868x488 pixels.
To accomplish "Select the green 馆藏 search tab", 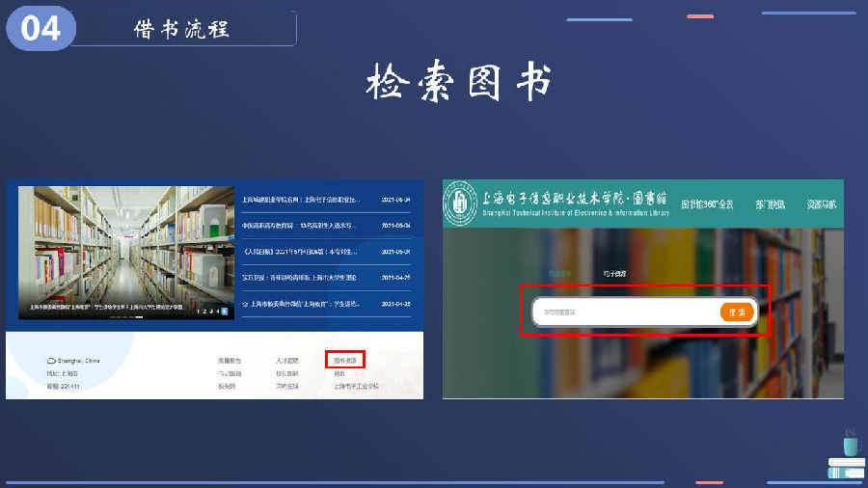I will click(560, 274).
